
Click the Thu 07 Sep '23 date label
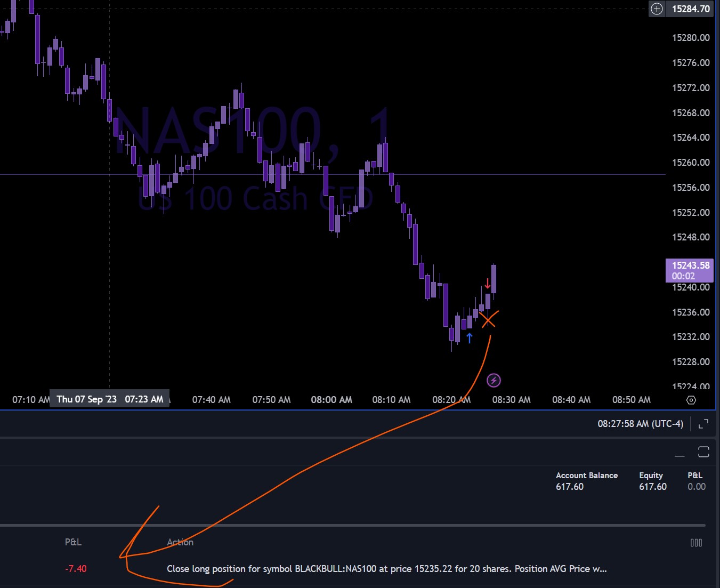tap(110, 399)
